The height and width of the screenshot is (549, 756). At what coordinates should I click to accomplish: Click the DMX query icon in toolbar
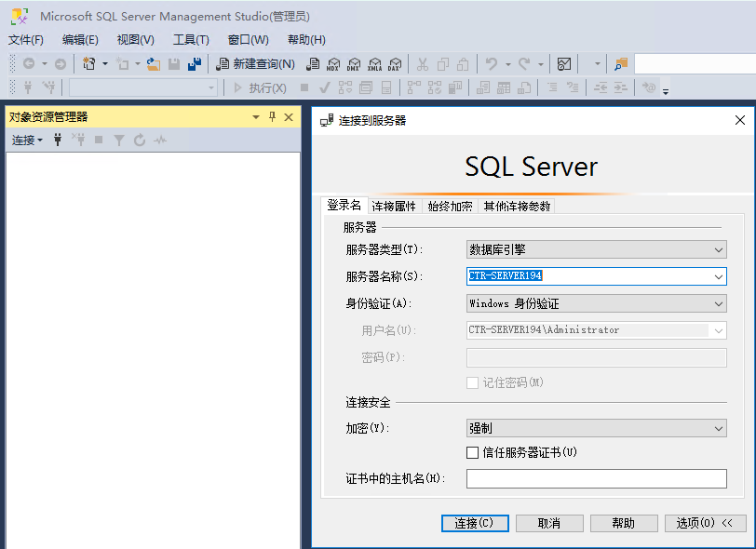354,64
